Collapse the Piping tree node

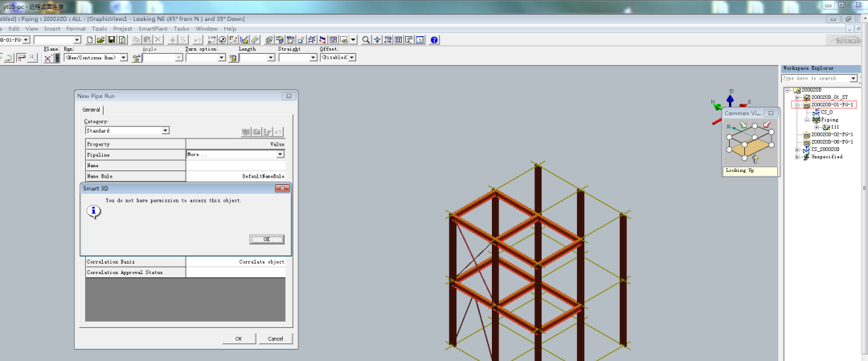807,120
